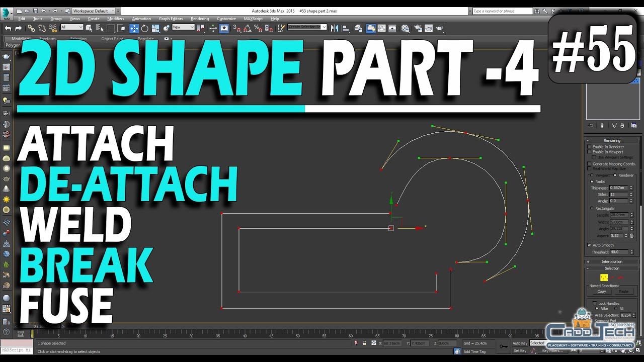Click the Thickness value field

619,188
